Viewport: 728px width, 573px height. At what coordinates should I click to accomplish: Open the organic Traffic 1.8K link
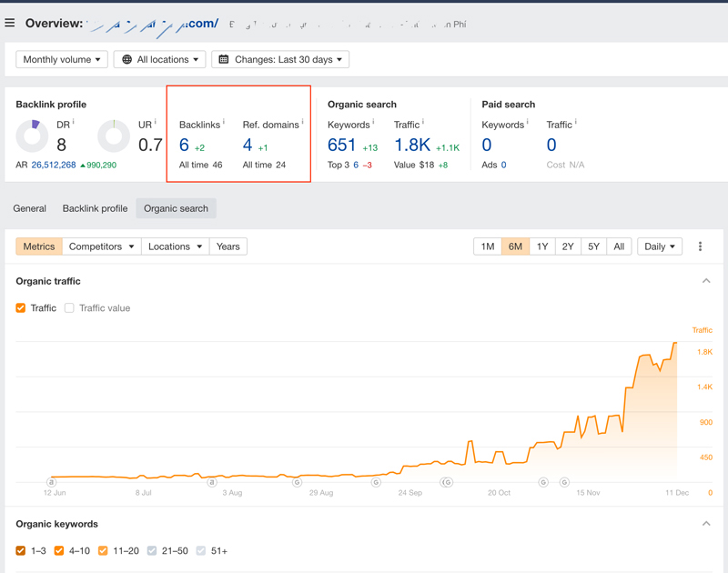pos(412,146)
